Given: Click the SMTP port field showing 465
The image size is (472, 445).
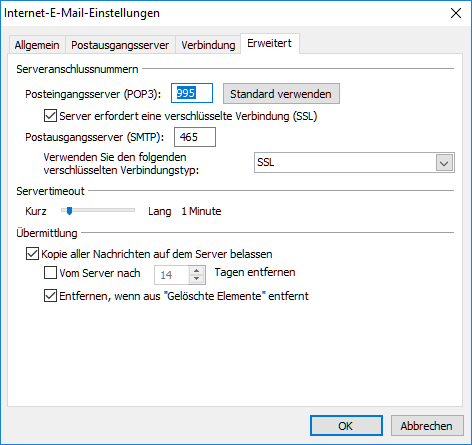Looking at the screenshot, I should 195,137.
